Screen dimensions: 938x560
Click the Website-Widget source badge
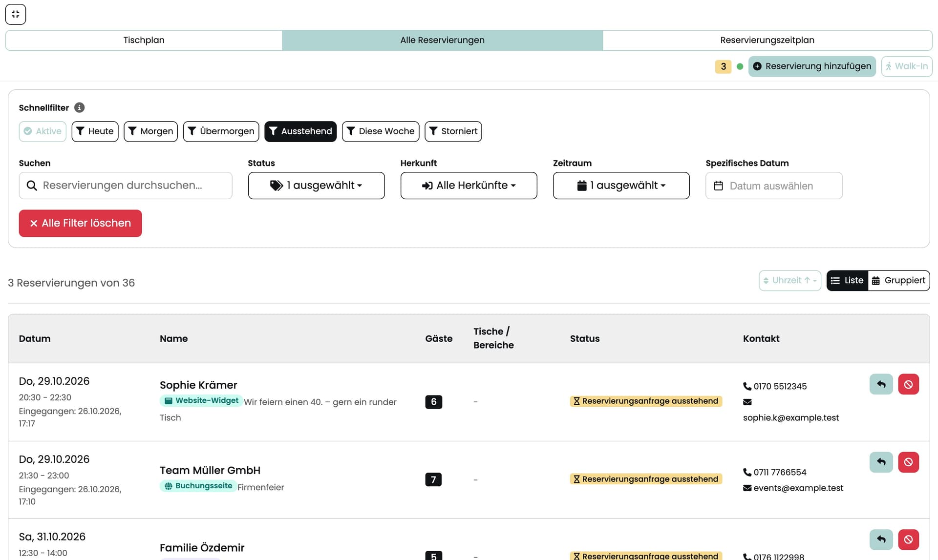click(201, 401)
